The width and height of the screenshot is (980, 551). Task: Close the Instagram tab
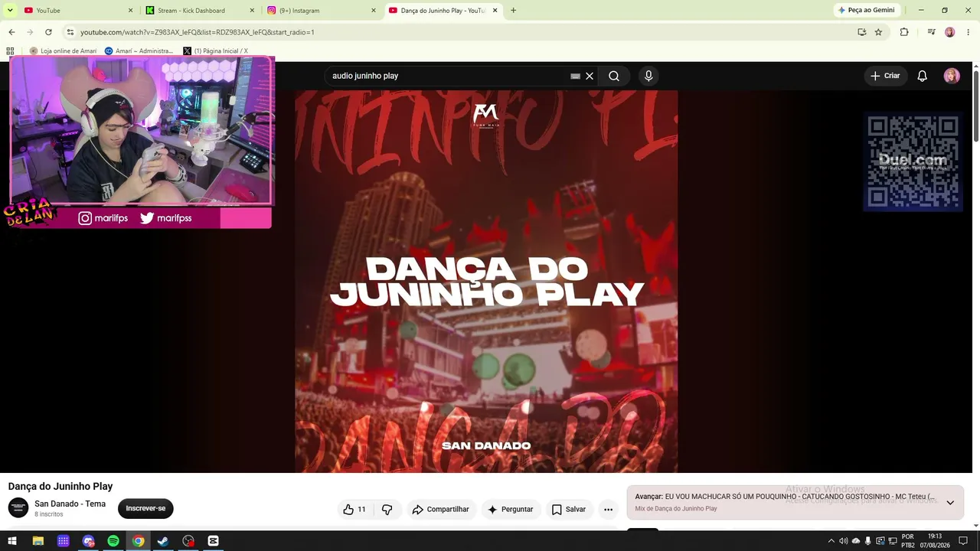pyautogui.click(x=374, y=11)
